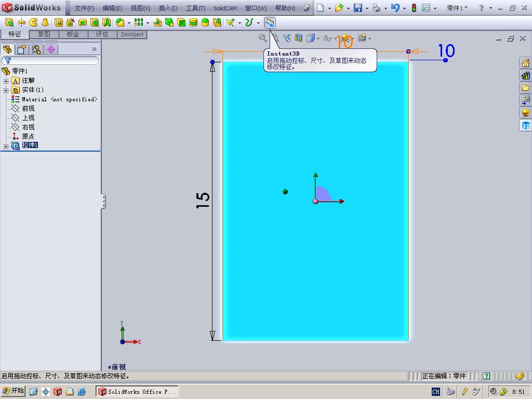This screenshot has width=532, height=399.
Task: Toggle the Instant3D button
Action: pos(270,22)
